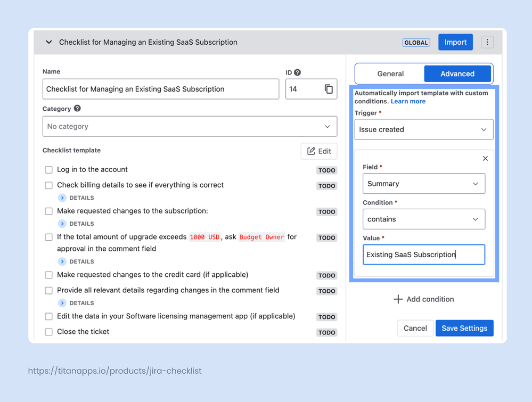Open the help tooltip beside ID label
Image resolution: width=532 pixels, height=402 pixels.
click(x=298, y=72)
